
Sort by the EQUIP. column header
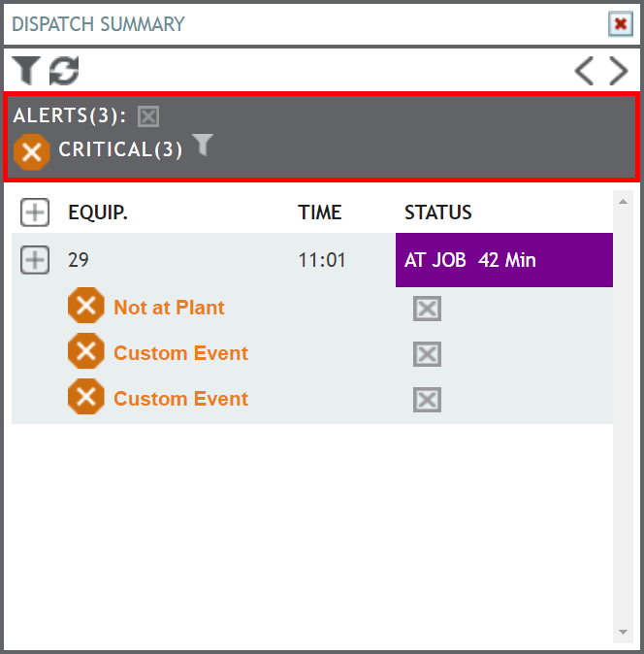(x=98, y=213)
